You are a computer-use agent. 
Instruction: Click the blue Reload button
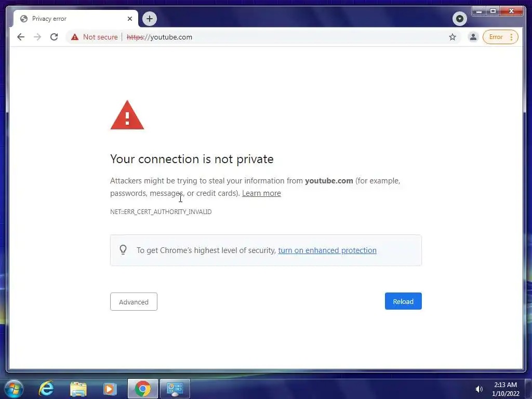403,301
